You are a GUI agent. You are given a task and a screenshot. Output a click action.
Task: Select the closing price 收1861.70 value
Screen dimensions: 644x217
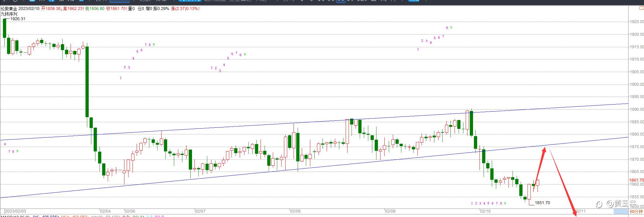coord(116,9)
